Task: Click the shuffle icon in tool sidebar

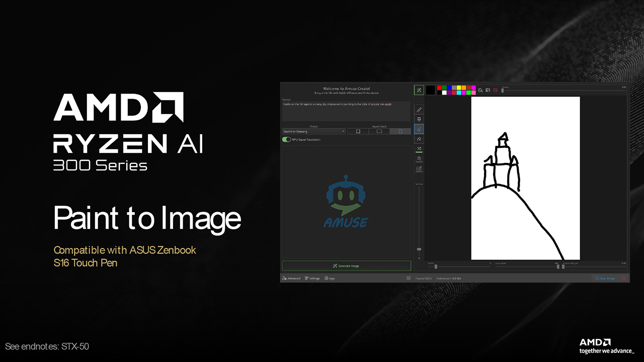Action: pyautogui.click(x=419, y=149)
